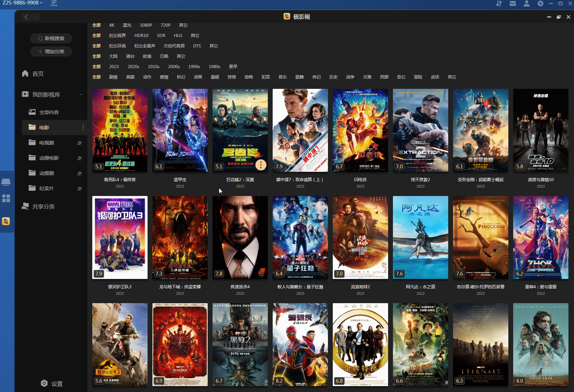This screenshot has width=574, height=392.
Task: Filter resolution by 1080P
Action: [x=146, y=25]
